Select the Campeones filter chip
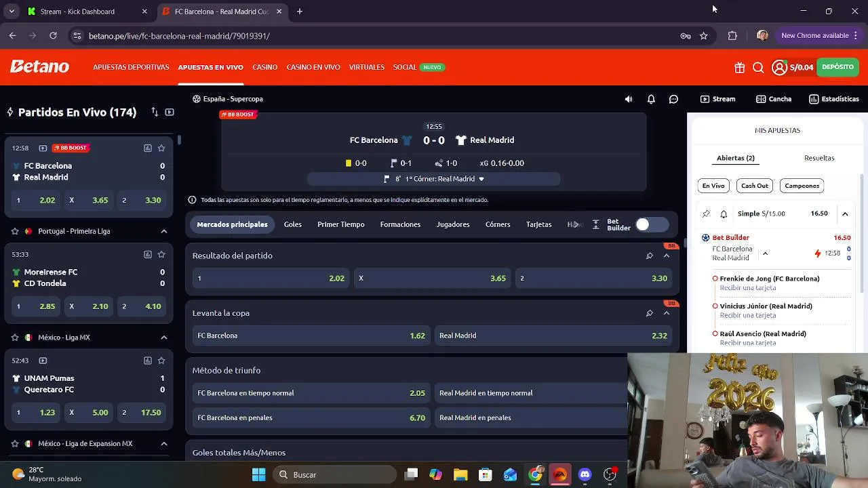 click(802, 186)
